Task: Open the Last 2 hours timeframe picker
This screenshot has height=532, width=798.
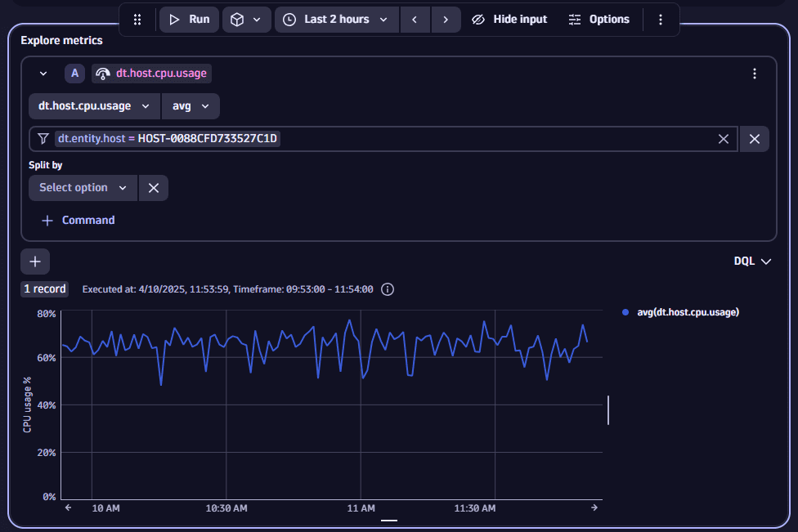Action: [337, 20]
